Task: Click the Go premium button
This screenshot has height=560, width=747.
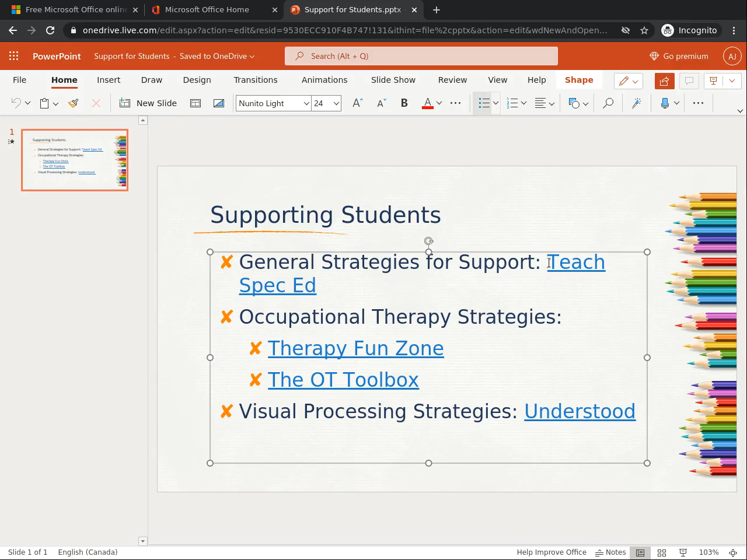Action: (679, 56)
